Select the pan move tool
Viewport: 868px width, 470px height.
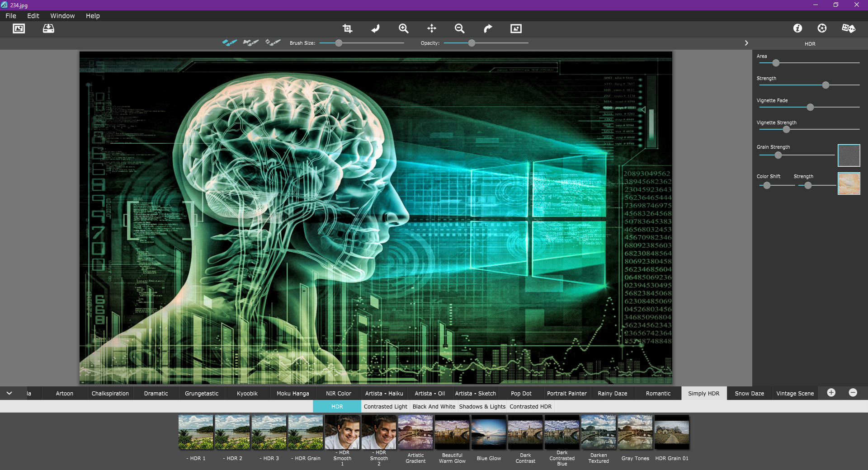coord(432,28)
